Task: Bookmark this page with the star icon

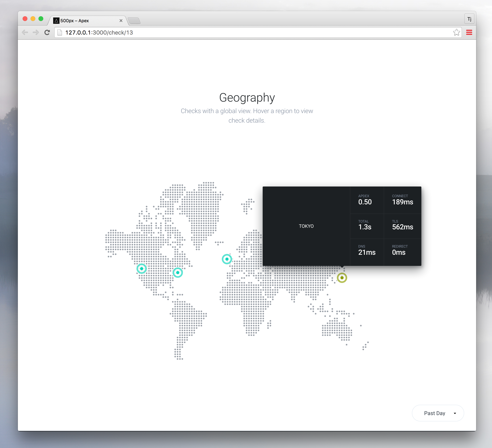Action: (456, 32)
